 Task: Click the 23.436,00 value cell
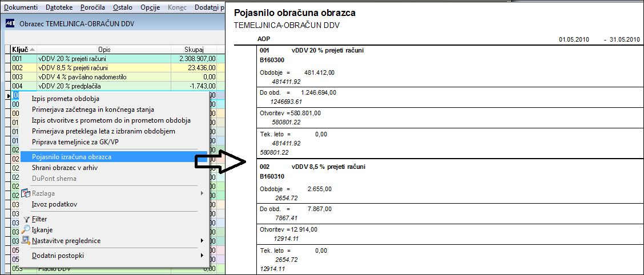coord(194,68)
